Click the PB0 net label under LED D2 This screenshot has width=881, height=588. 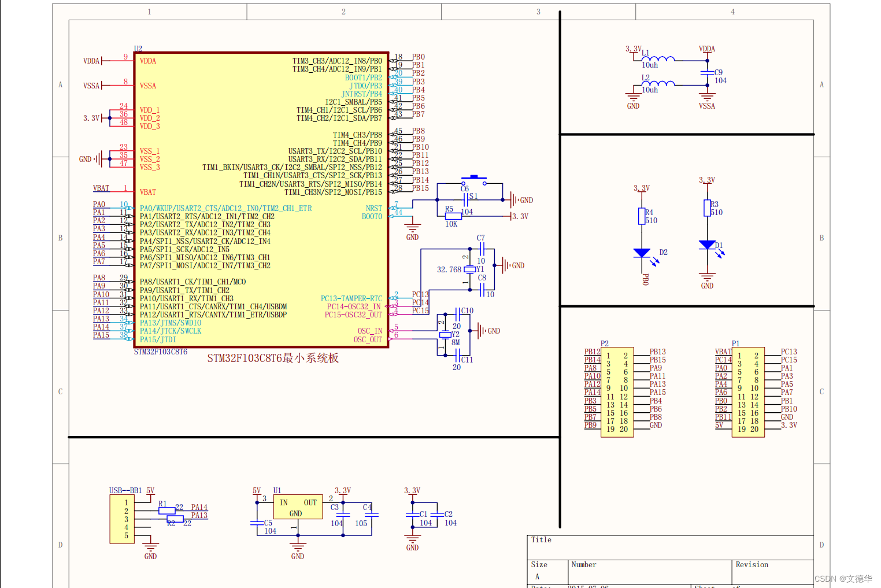click(x=645, y=279)
